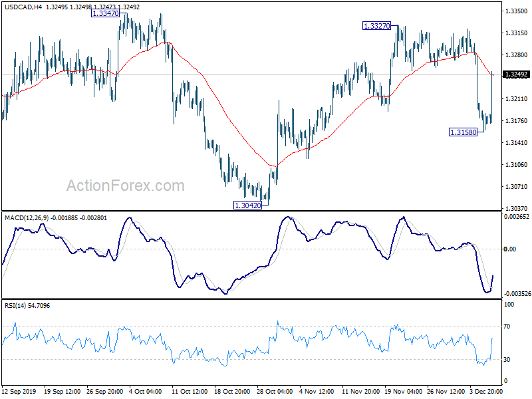Click the 11 Nov 20:00 time label
Viewport: 532px width, 399px height.
[x=360, y=392]
